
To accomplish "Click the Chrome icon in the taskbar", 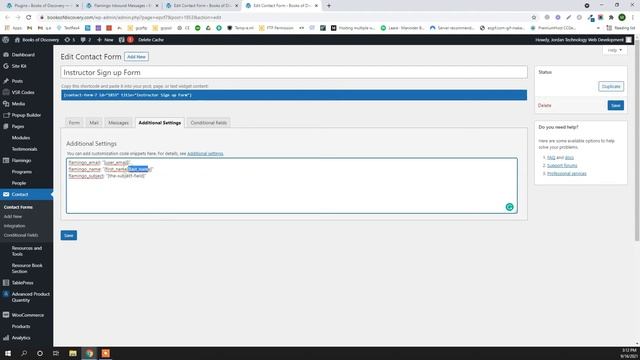I will (x=89, y=353).
